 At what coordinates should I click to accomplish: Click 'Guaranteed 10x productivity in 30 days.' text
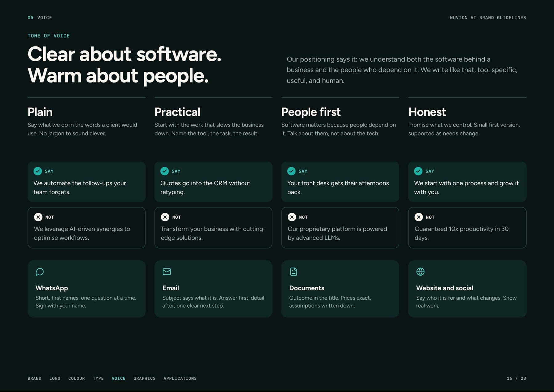coord(461,233)
